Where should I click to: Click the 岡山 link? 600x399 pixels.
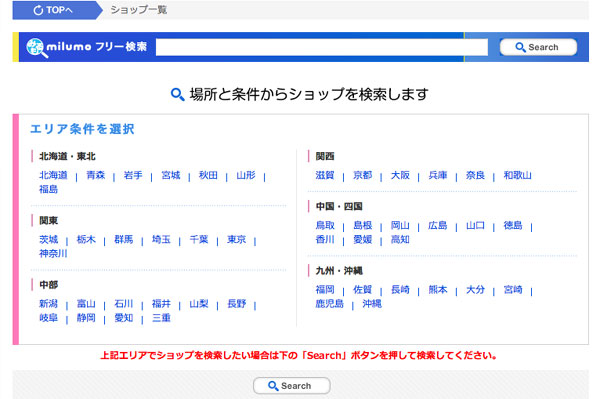tap(400, 225)
